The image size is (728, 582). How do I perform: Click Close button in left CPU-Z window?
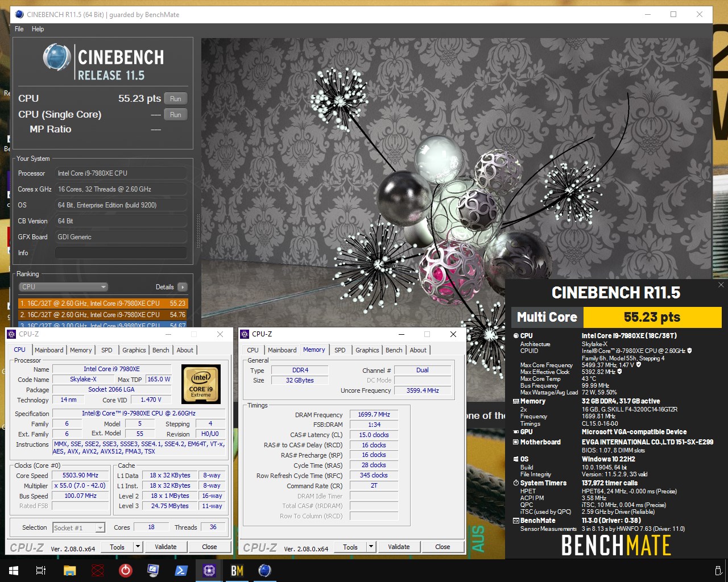click(209, 547)
